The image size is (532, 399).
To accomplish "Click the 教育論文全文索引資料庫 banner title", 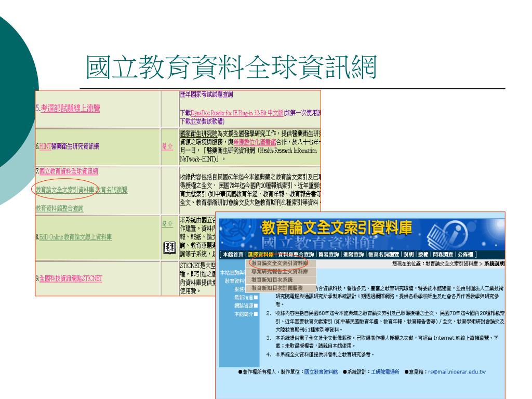I will click(x=337, y=228).
